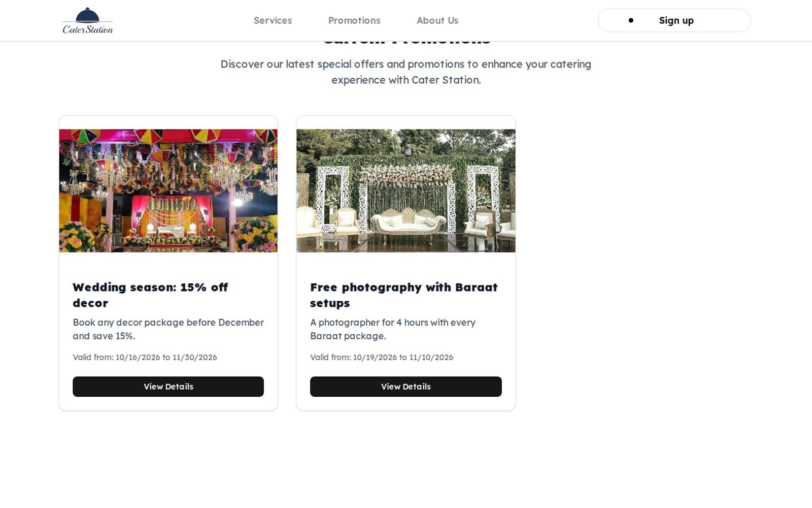View details of free photography Baraat promotion
The width and height of the screenshot is (812, 508).
tap(405, 387)
